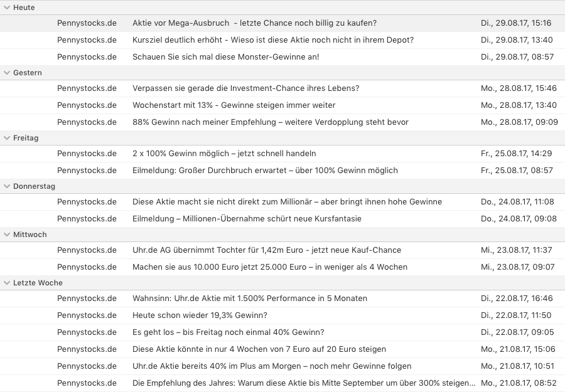
Task: Collapse the Heute group chevron
Action: (x=6, y=8)
